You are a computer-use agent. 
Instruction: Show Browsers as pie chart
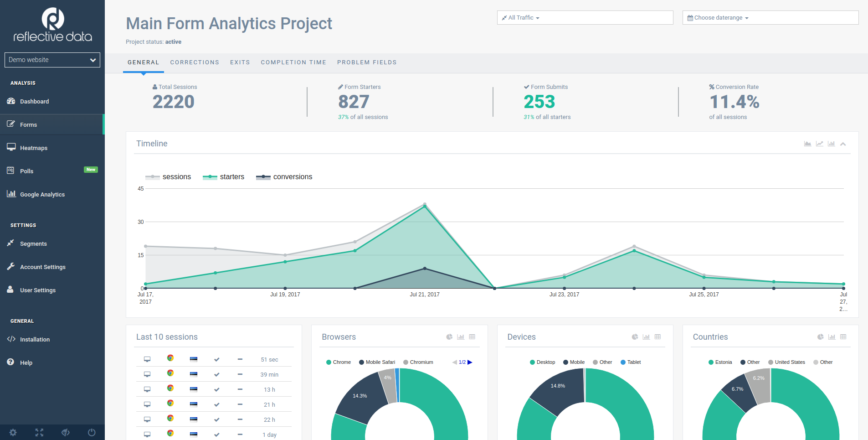tap(449, 337)
